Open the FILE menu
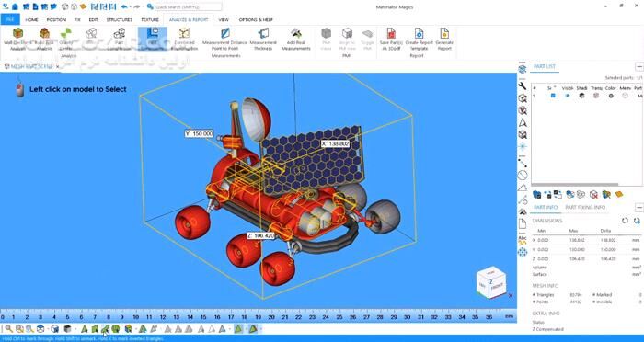Image resolution: width=644 pixels, height=342 pixels. (x=10, y=19)
